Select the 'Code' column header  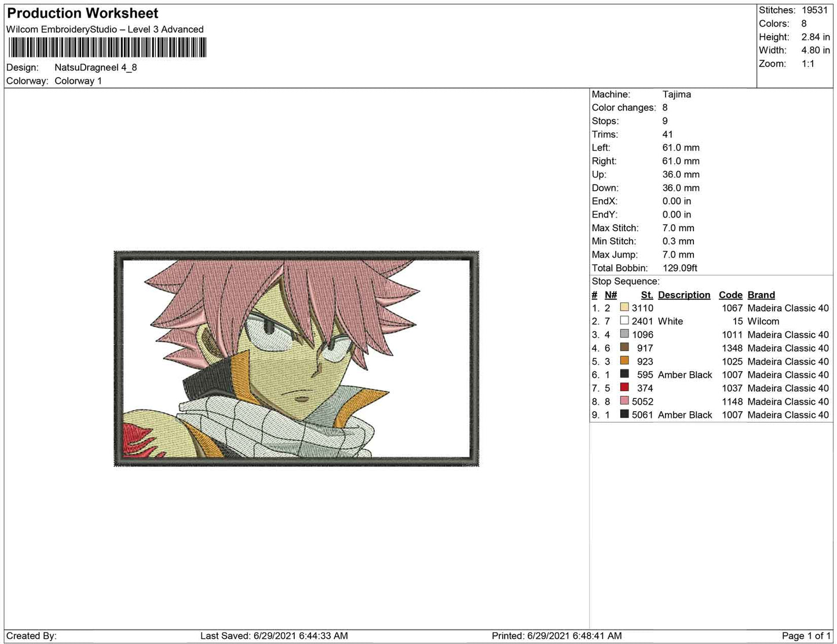click(730, 295)
